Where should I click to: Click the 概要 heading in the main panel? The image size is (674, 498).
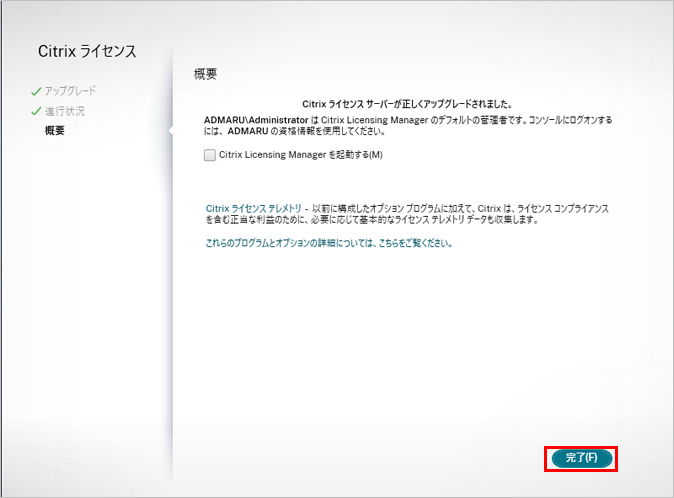[x=205, y=75]
